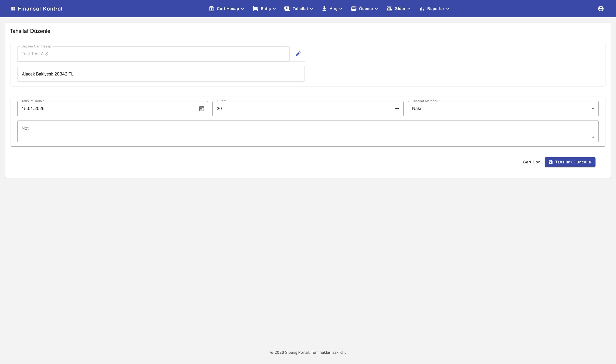Open the Satış menu

(265, 9)
